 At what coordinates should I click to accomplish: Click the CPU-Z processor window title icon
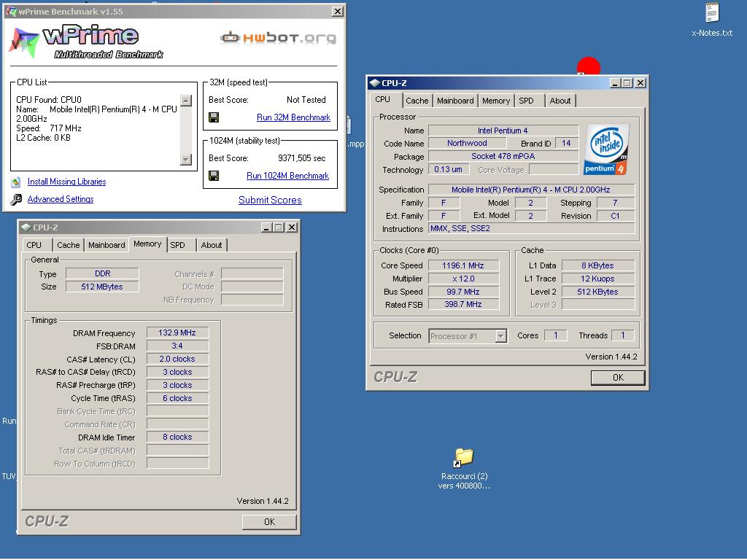[375, 83]
